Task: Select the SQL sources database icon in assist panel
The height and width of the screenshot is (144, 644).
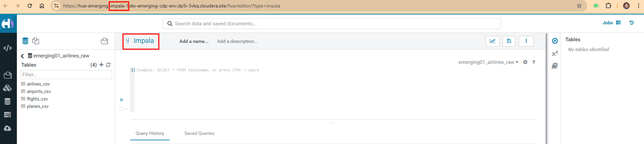Action: [25, 41]
